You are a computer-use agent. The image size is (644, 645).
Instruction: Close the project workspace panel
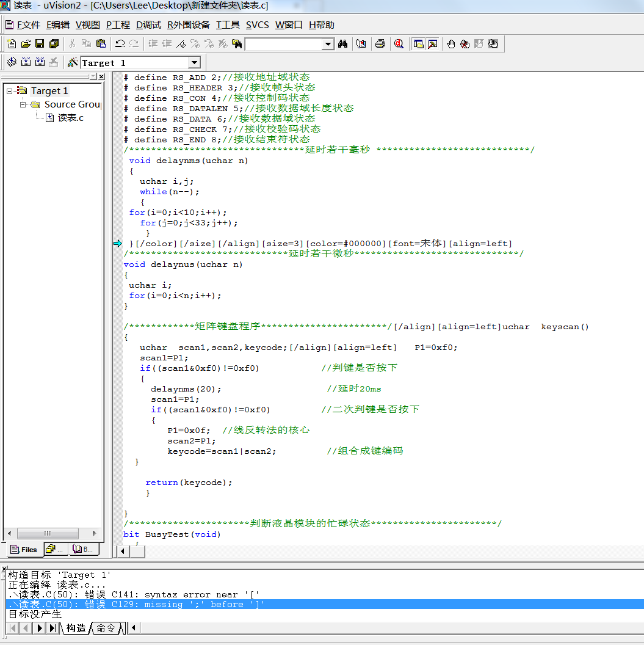click(x=101, y=76)
